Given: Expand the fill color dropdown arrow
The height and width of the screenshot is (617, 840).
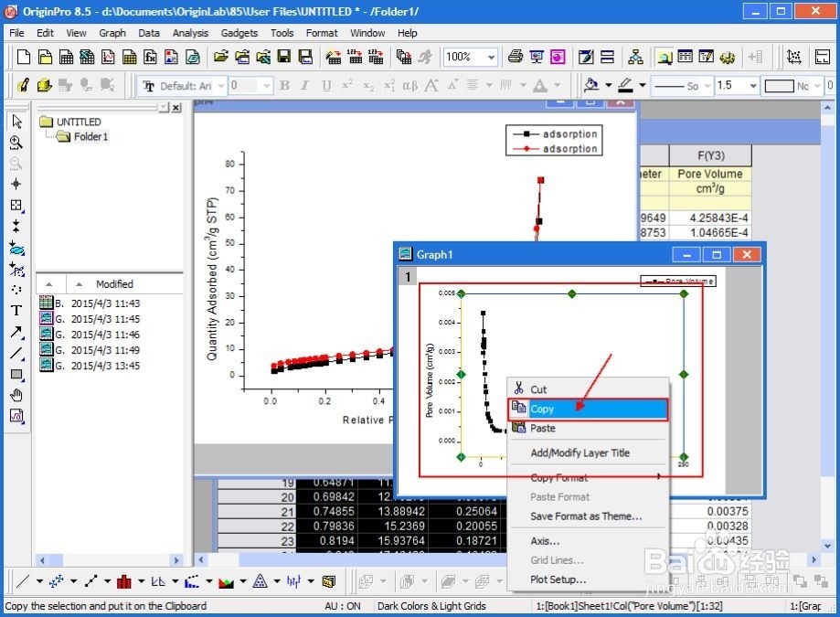Looking at the screenshot, I should (x=609, y=85).
